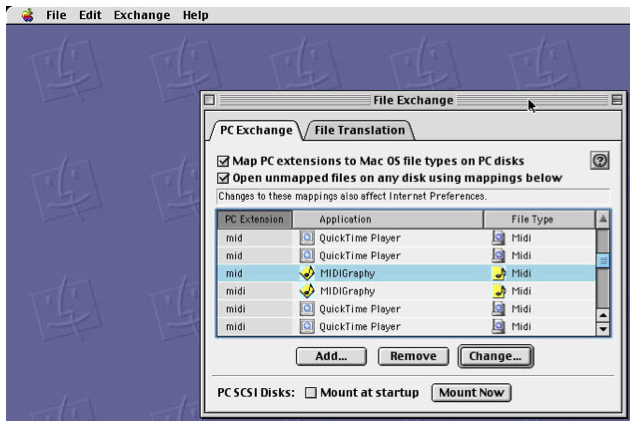Image resolution: width=635 pixels, height=424 pixels.
Task: Click the Remove button
Action: (413, 356)
